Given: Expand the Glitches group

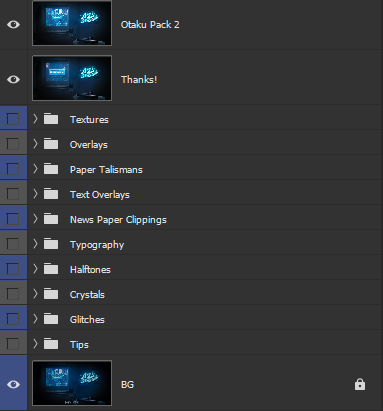Looking at the screenshot, I should point(35,319).
